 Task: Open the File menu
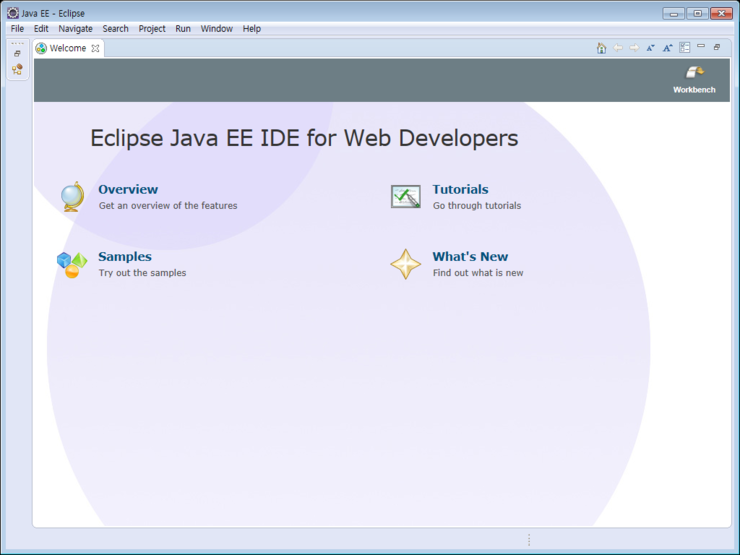[x=17, y=29]
